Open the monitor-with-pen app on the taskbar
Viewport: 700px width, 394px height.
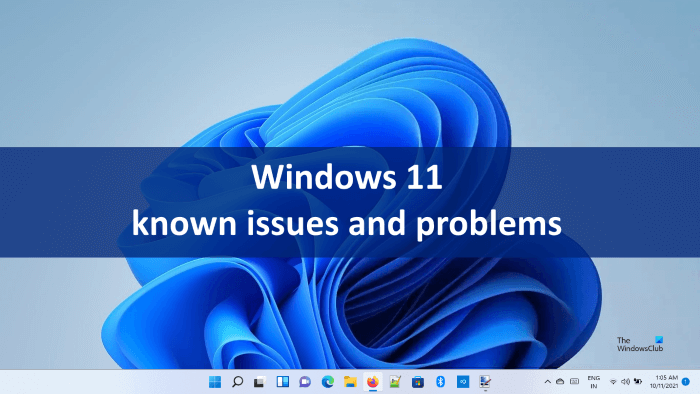[x=485, y=382]
